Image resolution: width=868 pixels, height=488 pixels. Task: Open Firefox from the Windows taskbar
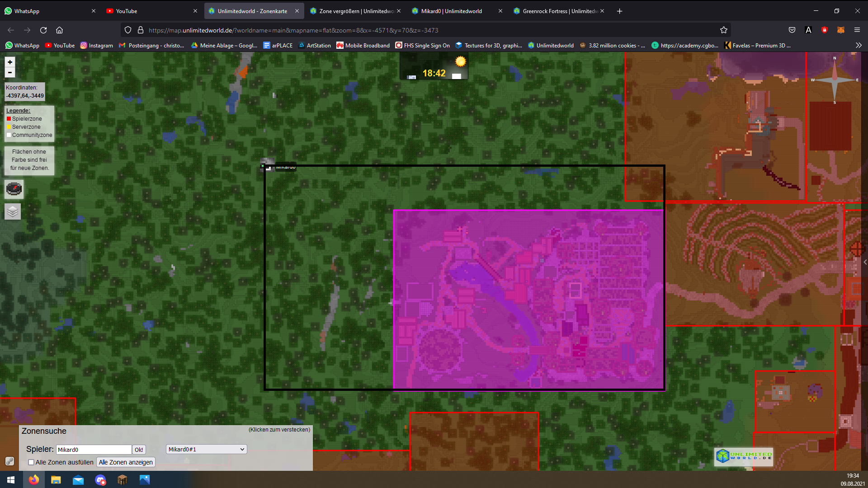pos(34,480)
